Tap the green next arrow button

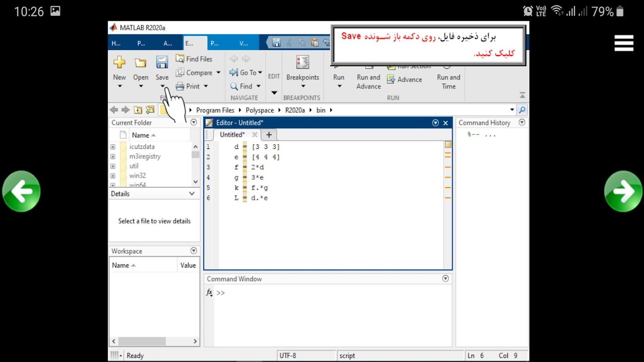623,191
